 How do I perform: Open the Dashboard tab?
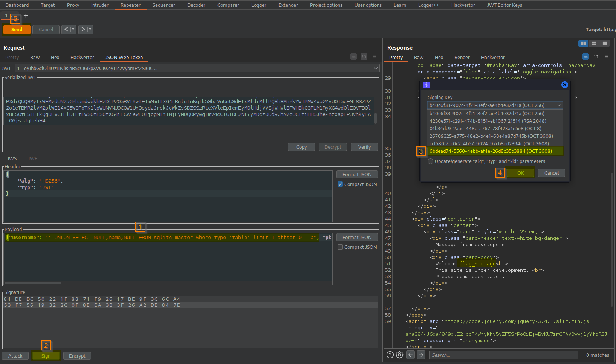click(17, 5)
